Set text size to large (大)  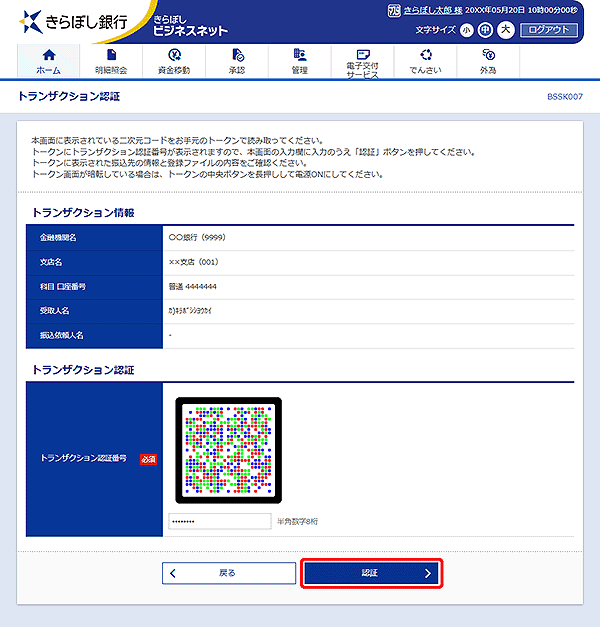tap(506, 30)
